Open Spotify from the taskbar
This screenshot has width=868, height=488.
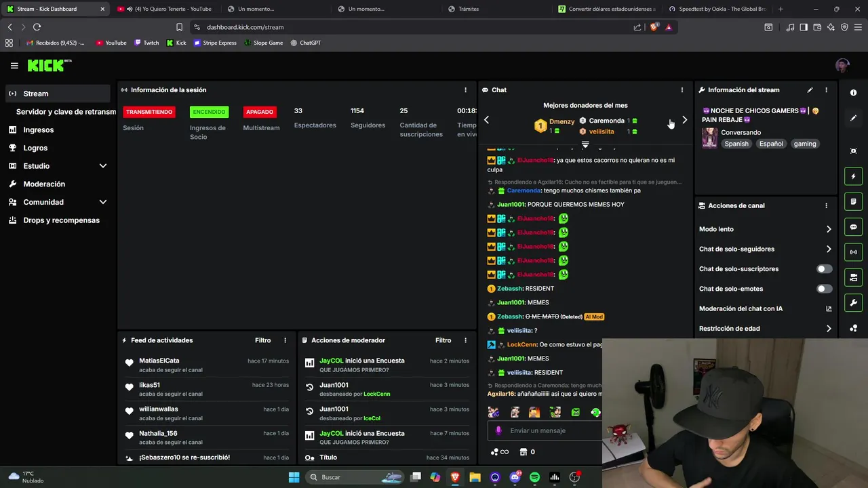[x=534, y=477]
